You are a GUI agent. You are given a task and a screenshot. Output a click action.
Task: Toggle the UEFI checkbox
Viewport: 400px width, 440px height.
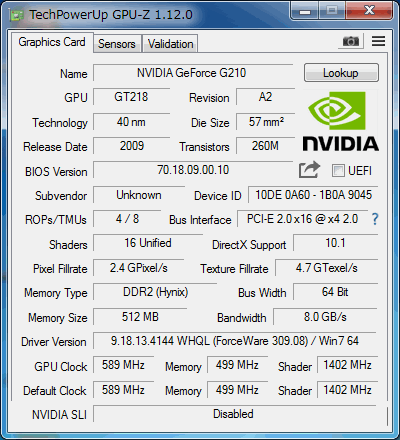(338, 171)
